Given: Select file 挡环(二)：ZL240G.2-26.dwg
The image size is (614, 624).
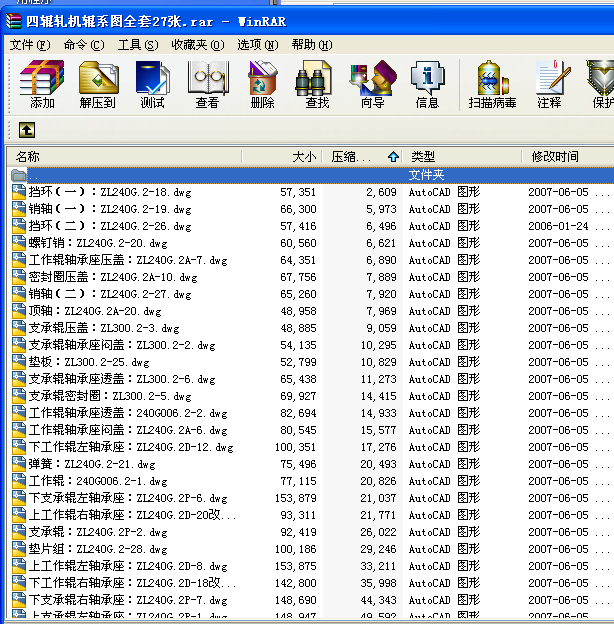Looking at the screenshot, I should click(110, 226).
